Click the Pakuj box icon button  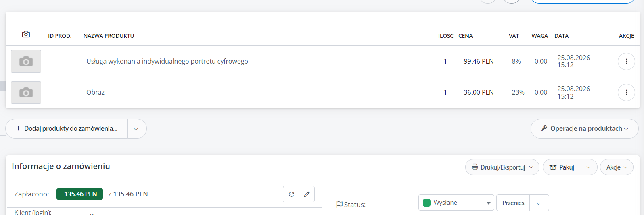coord(561,167)
